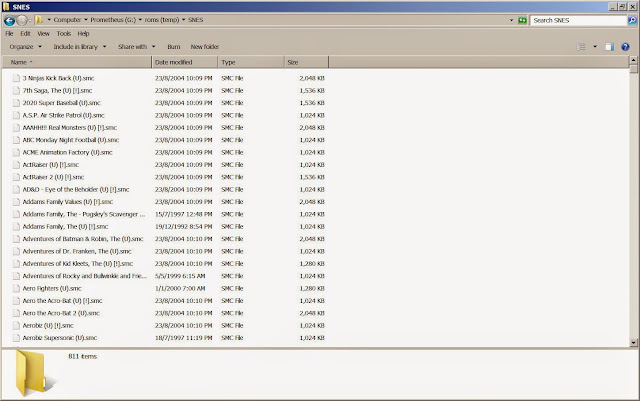Image resolution: width=640 pixels, height=401 pixels.
Task: Click the scrollbar up arrow
Action: [x=633, y=60]
